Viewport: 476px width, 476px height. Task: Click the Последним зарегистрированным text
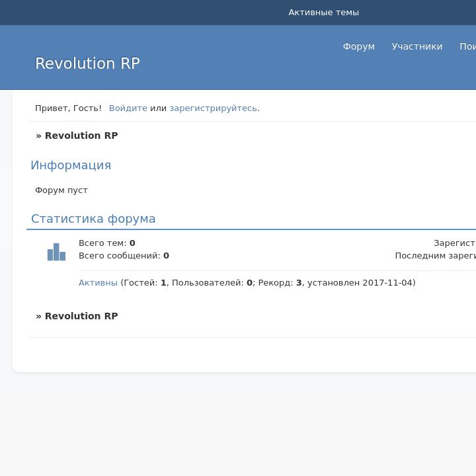pos(435,256)
